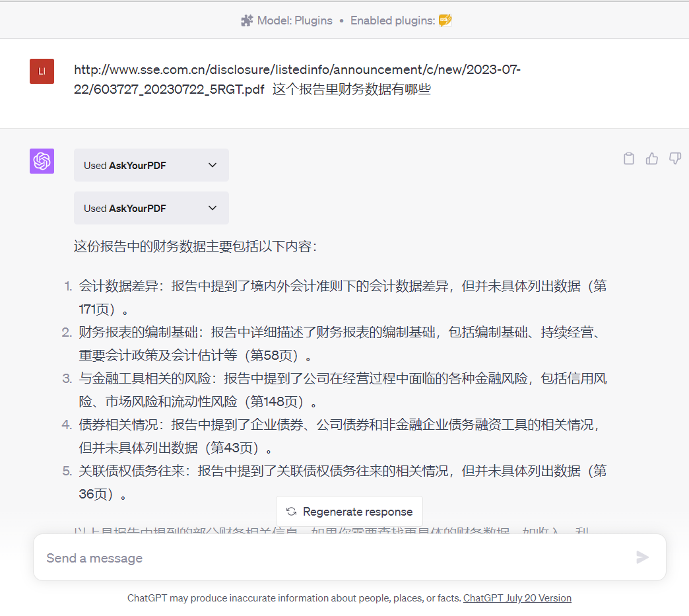Image resolution: width=689 pixels, height=616 pixels.
Task: Click the purple ChatGPT avatar icon
Action: point(42,161)
